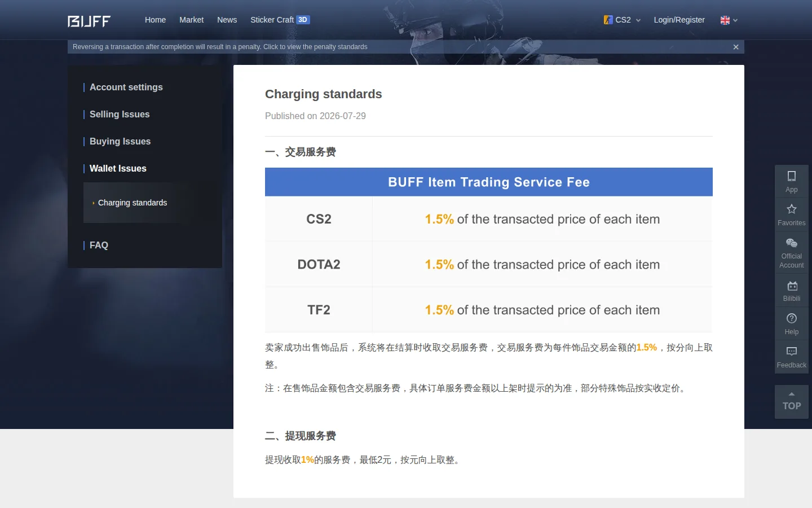Click the 3D badge next to Sticker Craft
812x508 pixels.
[303, 20]
